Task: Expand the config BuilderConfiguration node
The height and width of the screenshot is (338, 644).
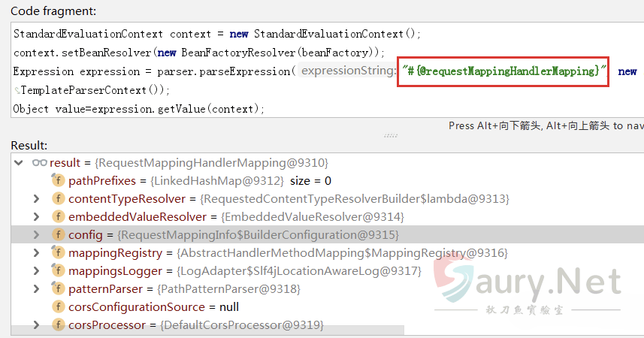Action: 36,234
